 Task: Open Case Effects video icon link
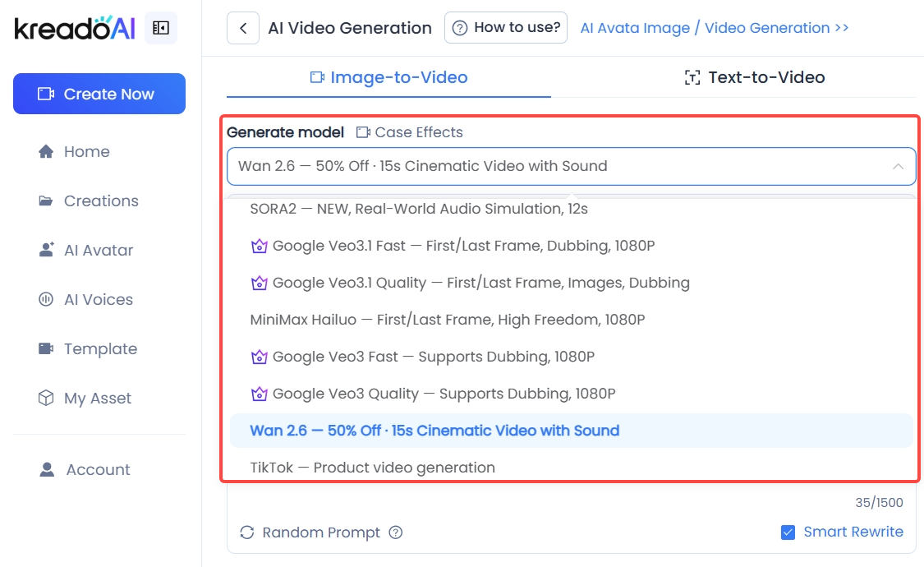pos(363,132)
